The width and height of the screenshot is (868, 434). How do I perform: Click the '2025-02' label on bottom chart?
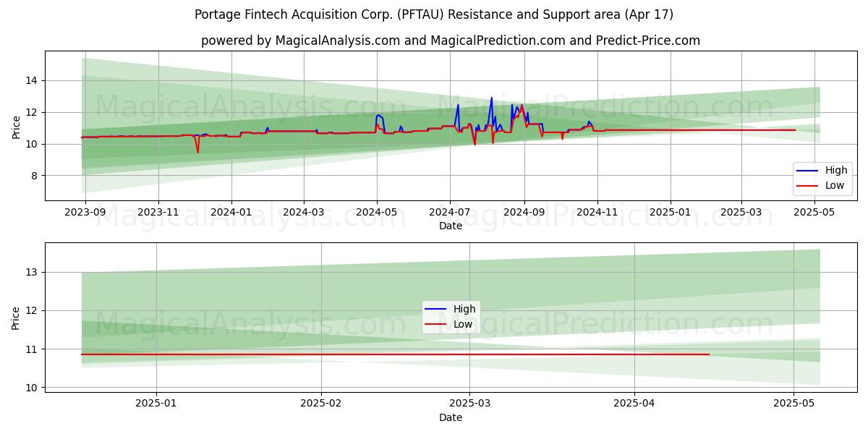point(321,404)
